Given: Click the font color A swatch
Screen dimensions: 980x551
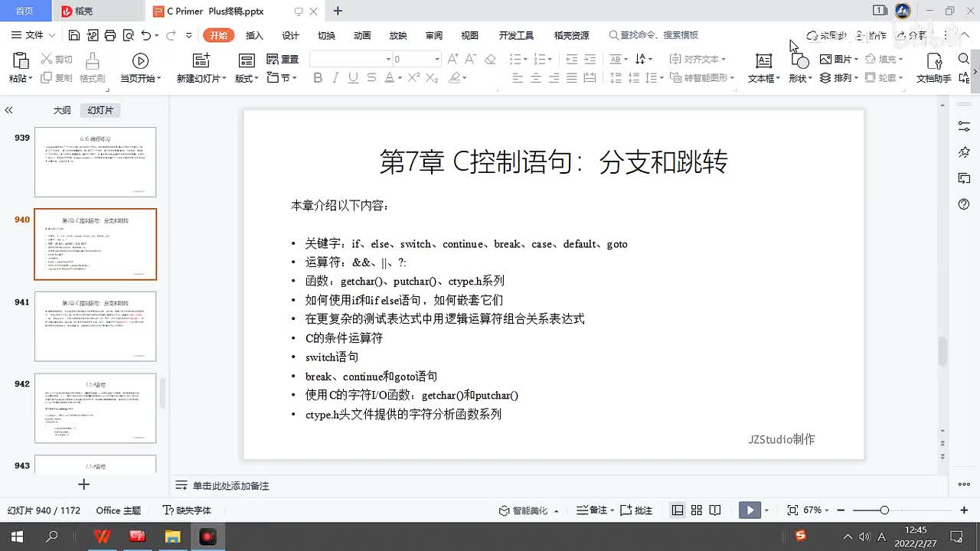Looking at the screenshot, I should click(389, 78).
